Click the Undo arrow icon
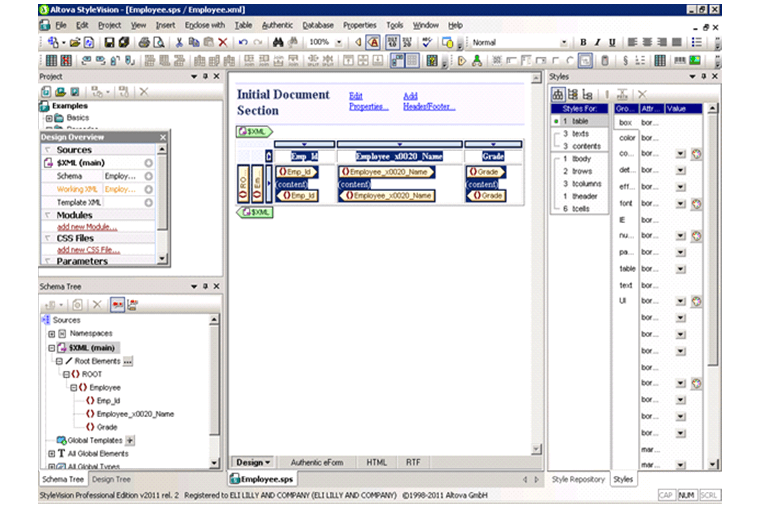 pyautogui.click(x=243, y=43)
